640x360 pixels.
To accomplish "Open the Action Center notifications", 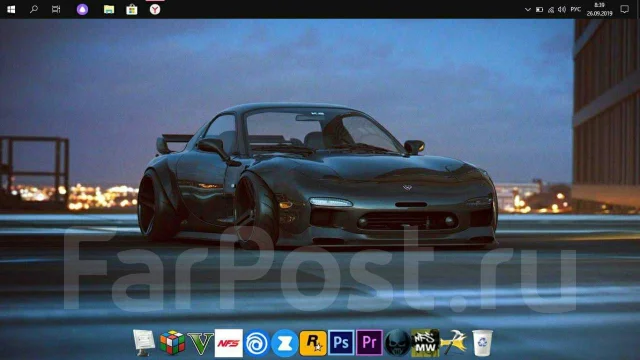I will click(x=624, y=9).
